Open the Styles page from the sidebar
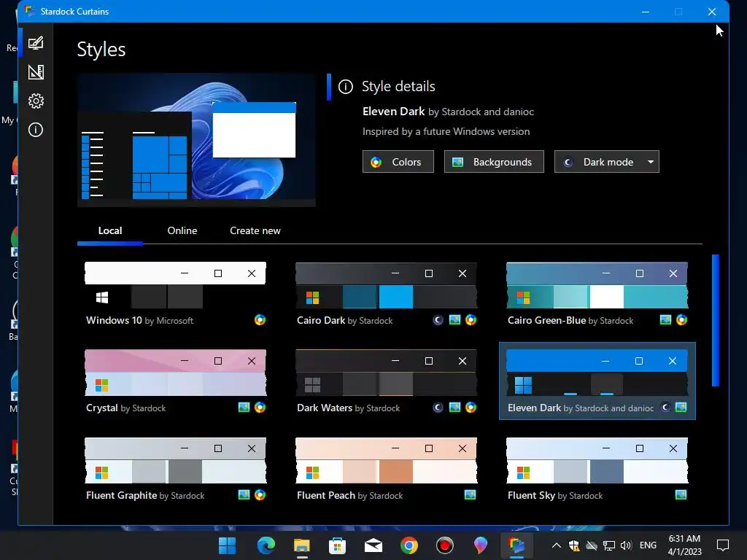 pos(36,43)
